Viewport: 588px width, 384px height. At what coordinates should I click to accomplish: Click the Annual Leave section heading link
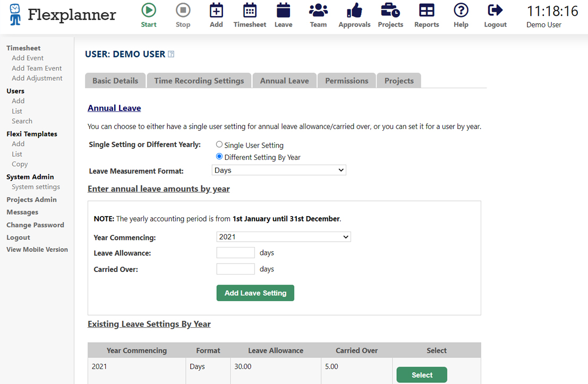tap(114, 108)
